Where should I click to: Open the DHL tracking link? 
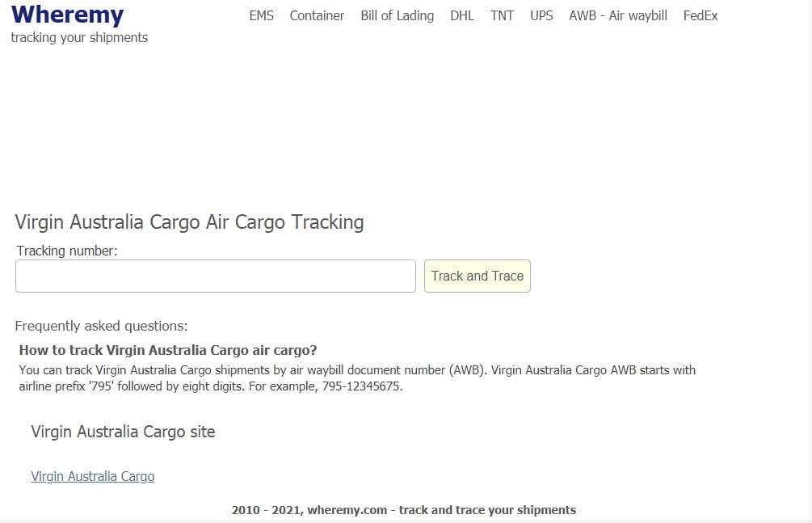[x=462, y=15]
